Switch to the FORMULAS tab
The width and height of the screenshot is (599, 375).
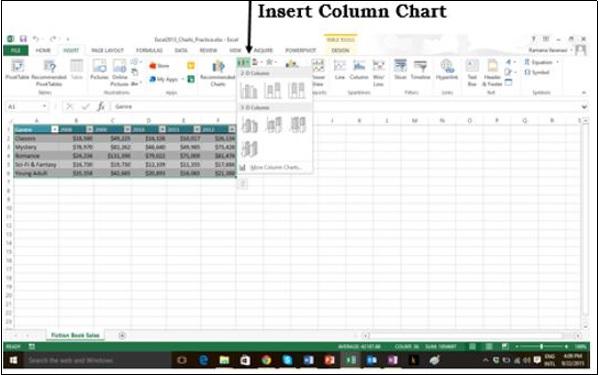pyautogui.click(x=149, y=50)
